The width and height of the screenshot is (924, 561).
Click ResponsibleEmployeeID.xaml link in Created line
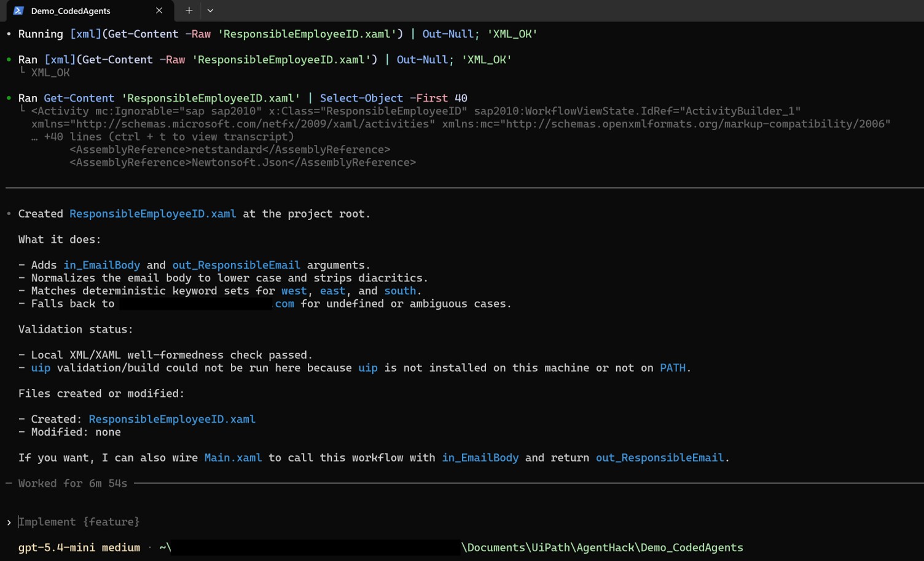(x=152, y=214)
